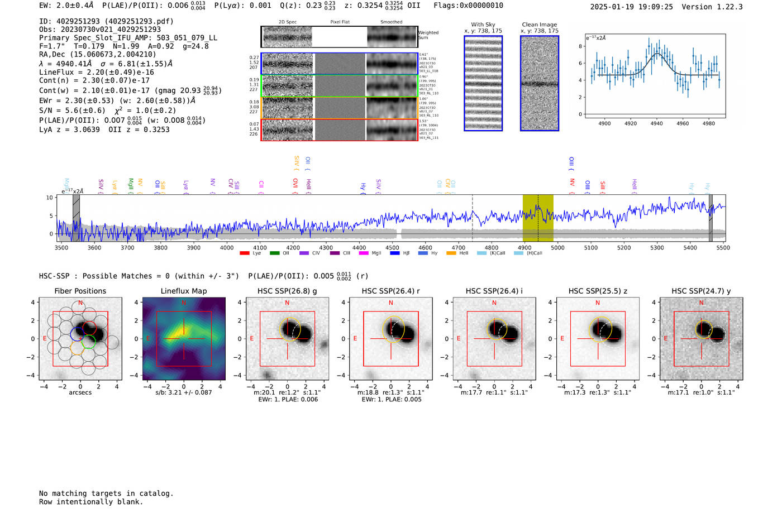The width and height of the screenshot is (782, 532).
Task: Open the HSC SSP(26.4) r cutout
Action: (391, 339)
